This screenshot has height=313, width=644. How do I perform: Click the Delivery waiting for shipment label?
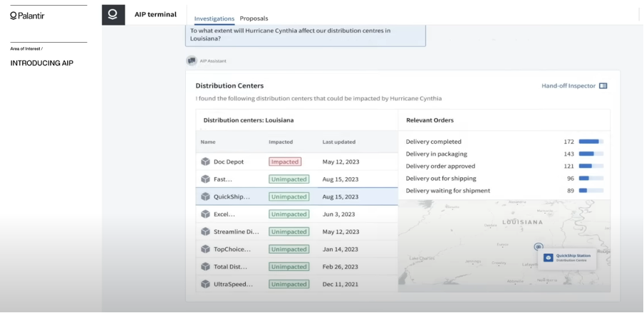(x=448, y=191)
